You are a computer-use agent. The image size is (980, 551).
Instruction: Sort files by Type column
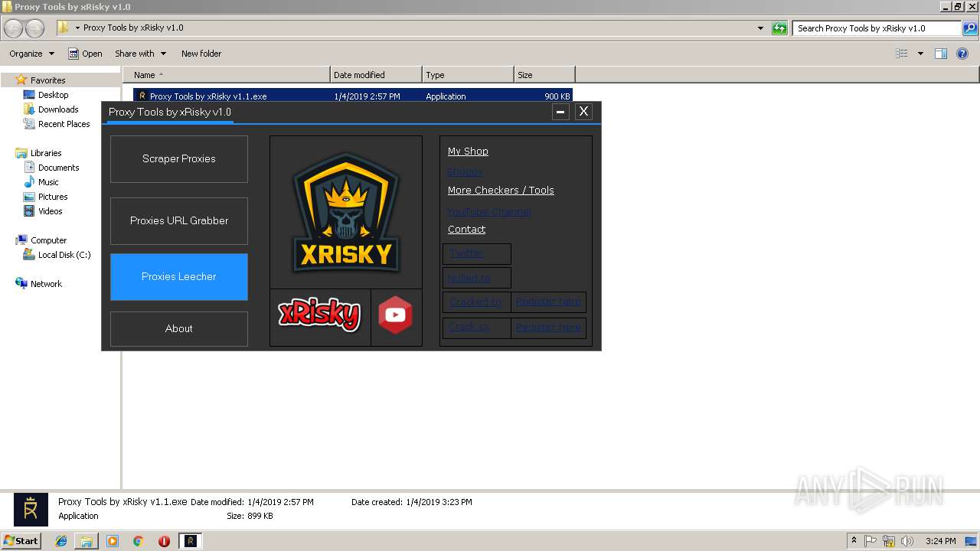click(x=468, y=75)
